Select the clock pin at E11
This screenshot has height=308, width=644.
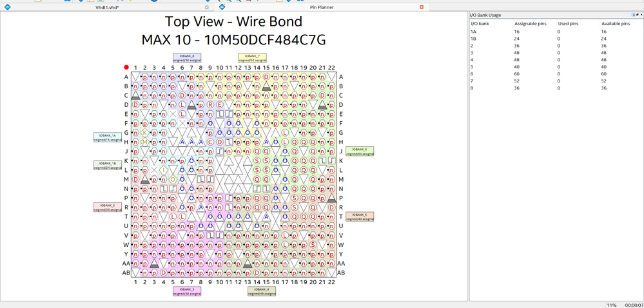click(229, 114)
